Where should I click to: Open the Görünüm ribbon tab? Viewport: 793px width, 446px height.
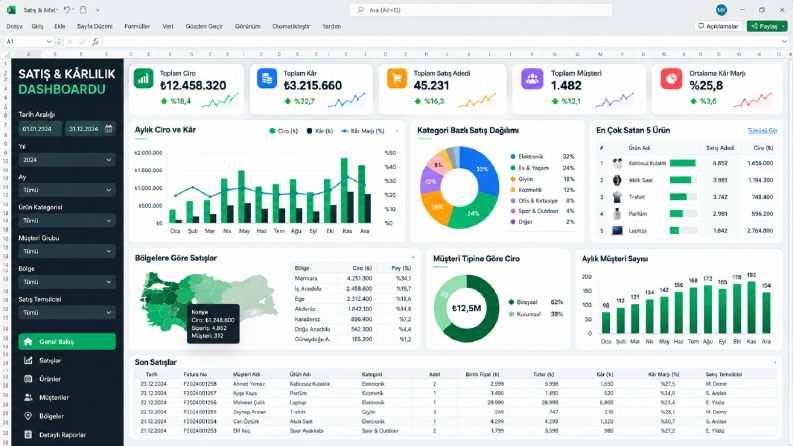tap(247, 26)
